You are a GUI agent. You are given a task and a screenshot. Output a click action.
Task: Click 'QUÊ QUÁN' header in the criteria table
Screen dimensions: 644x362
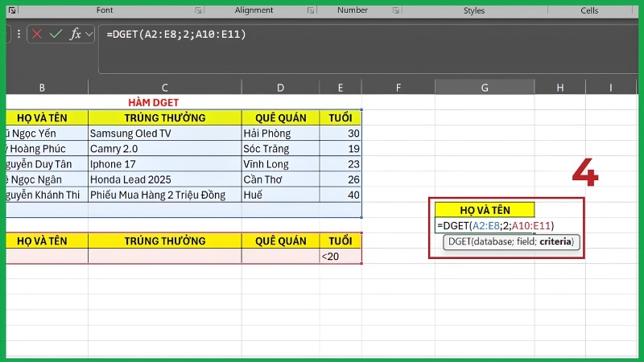click(280, 241)
